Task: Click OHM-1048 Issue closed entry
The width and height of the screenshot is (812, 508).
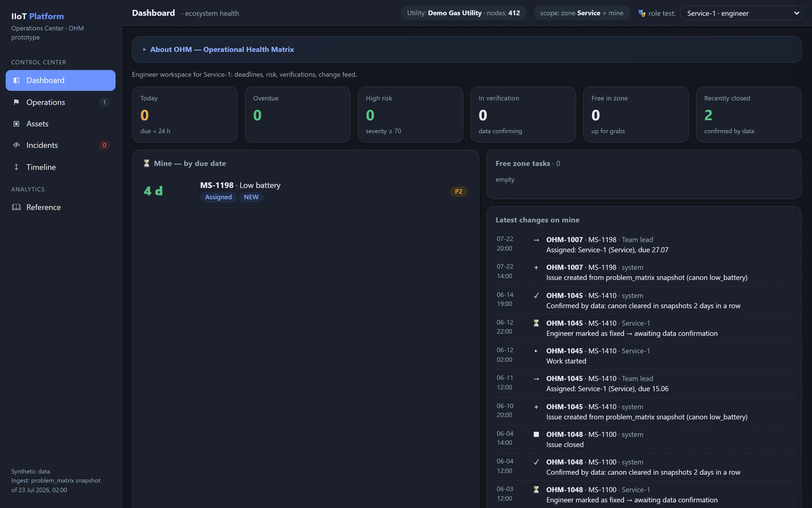Action: coord(564,434)
